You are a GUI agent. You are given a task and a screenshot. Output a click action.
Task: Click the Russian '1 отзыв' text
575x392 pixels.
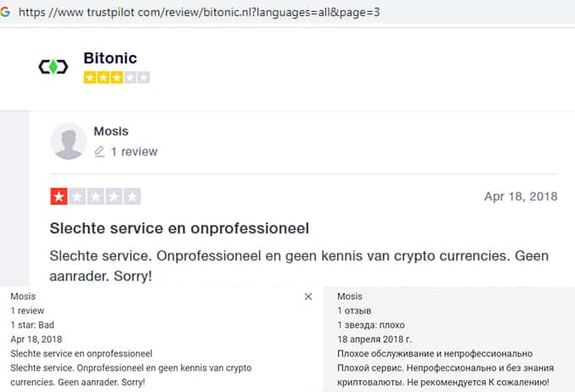(x=355, y=311)
